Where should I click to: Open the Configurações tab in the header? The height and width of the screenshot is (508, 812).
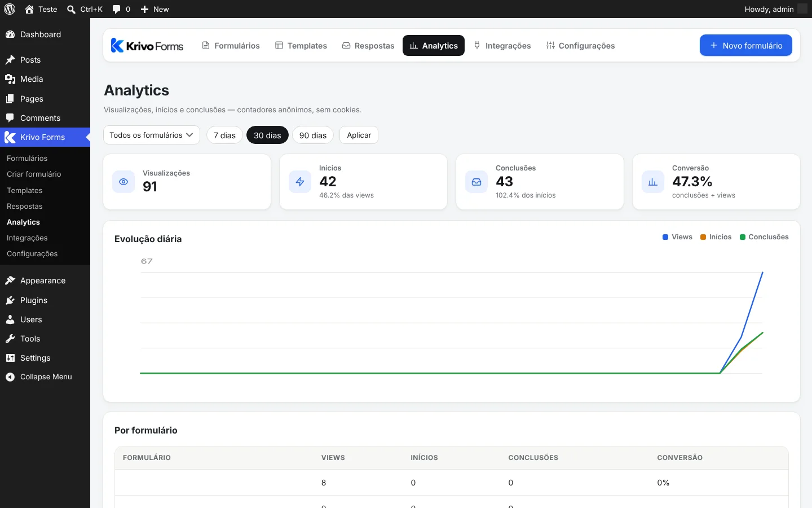tap(580, 46)
